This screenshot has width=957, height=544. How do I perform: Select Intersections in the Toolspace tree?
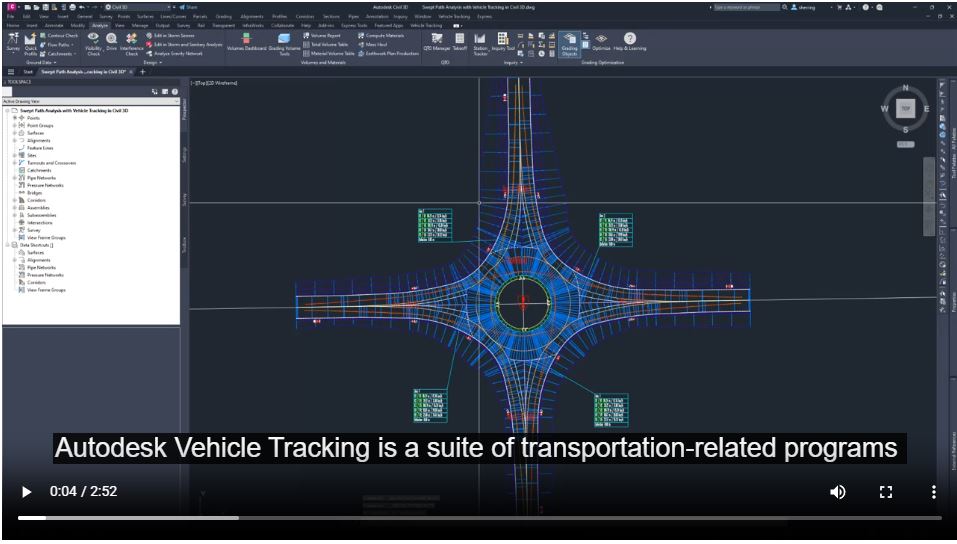39,223
